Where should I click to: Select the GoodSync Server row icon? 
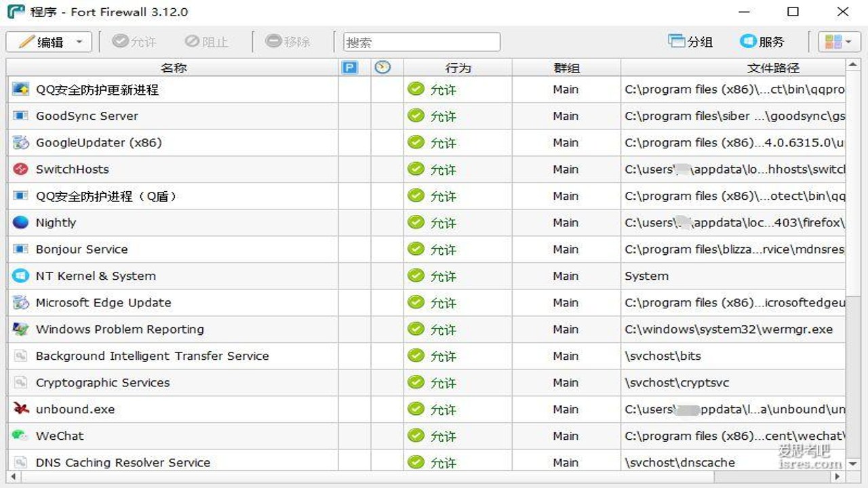click(x=21, y=116)
